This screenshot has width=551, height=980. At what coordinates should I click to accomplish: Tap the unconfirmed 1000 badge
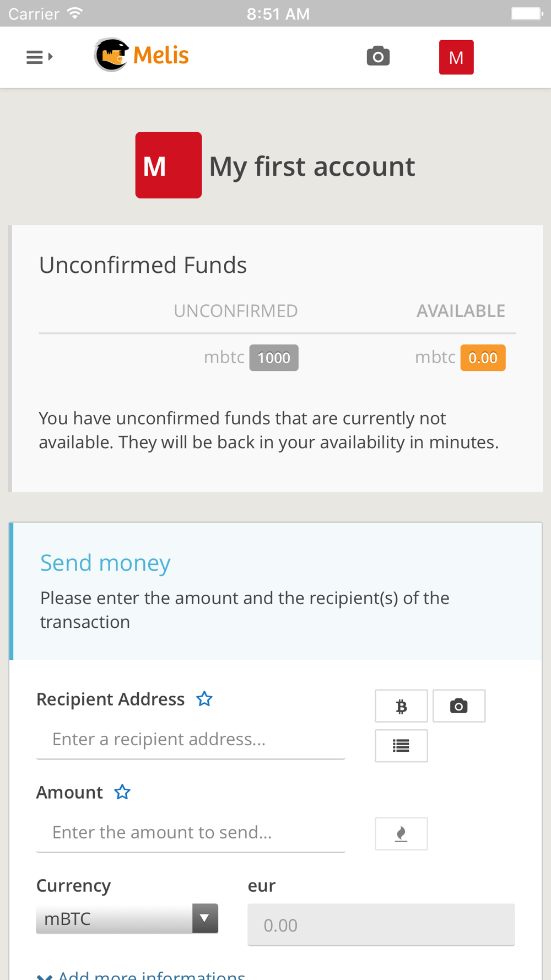(274, 358)
